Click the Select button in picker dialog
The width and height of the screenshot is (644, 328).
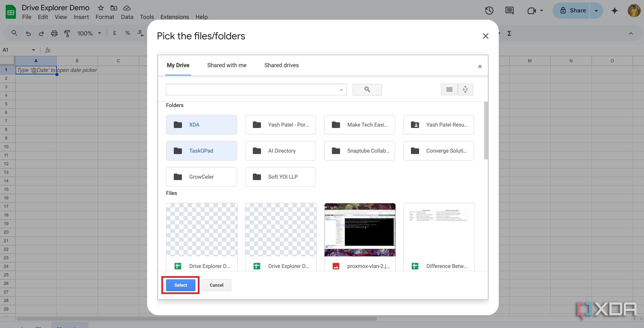tap(181, 285)
